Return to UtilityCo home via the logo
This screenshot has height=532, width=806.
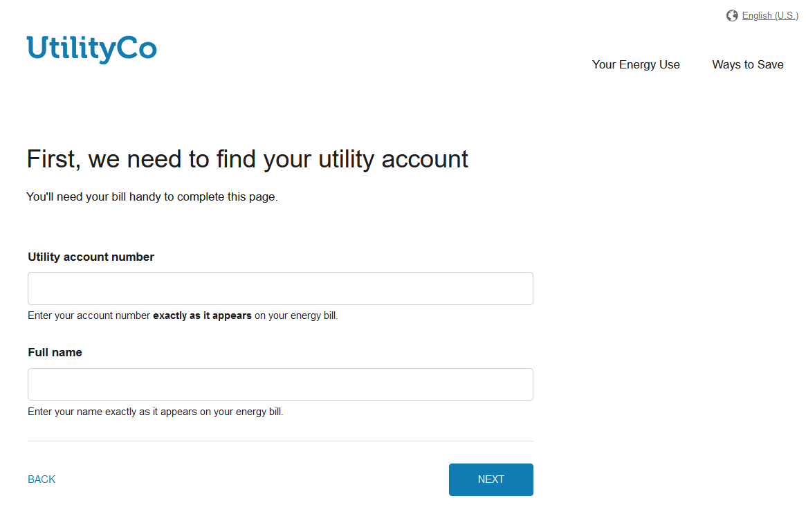[x=91, y=49]
